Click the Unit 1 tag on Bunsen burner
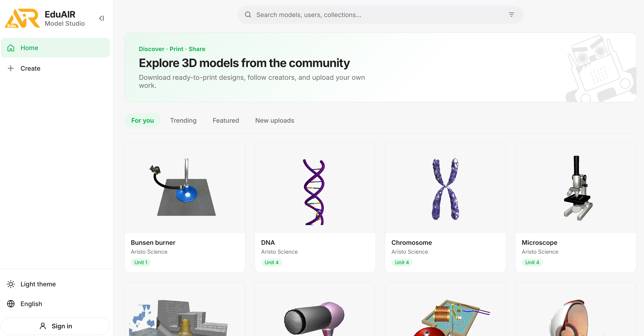This screenshot has height=336, width=644. 141,262
